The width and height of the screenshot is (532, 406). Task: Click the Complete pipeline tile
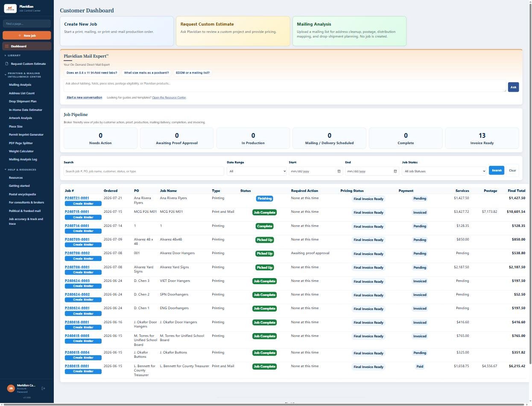(406, 138)
